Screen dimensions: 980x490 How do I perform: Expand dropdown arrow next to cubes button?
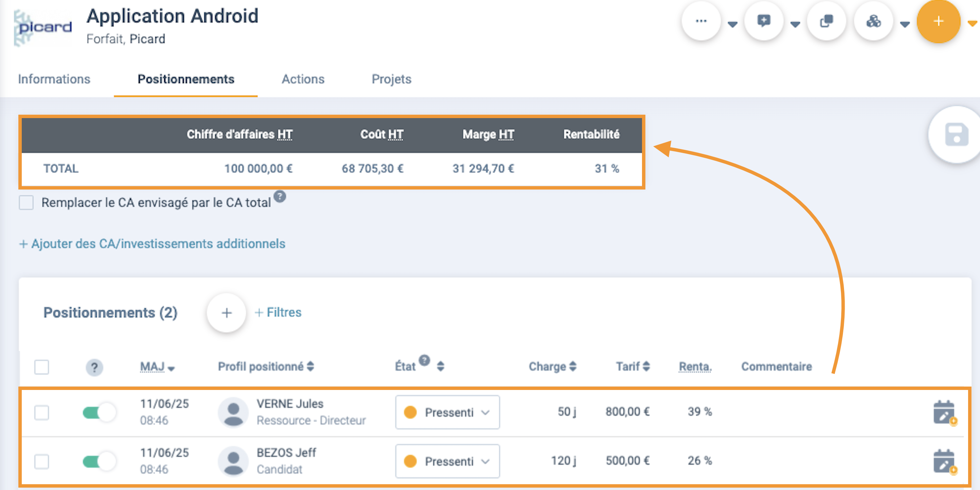[x=905, y=25]
